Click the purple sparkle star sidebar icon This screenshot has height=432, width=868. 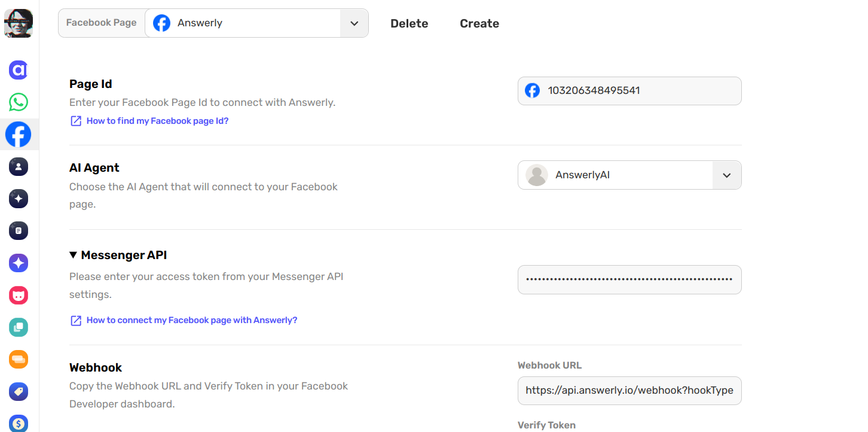pyautogui.click(x=19, y=263)
